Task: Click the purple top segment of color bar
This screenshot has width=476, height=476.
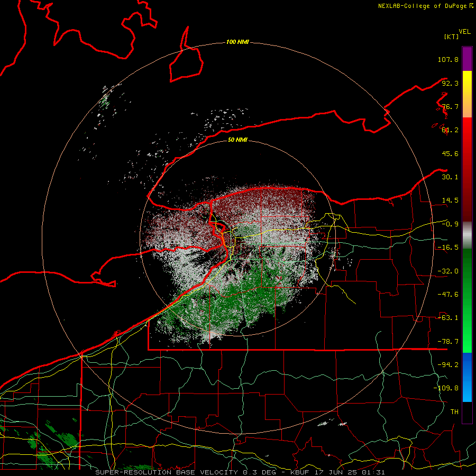Action: coord(467,59)
